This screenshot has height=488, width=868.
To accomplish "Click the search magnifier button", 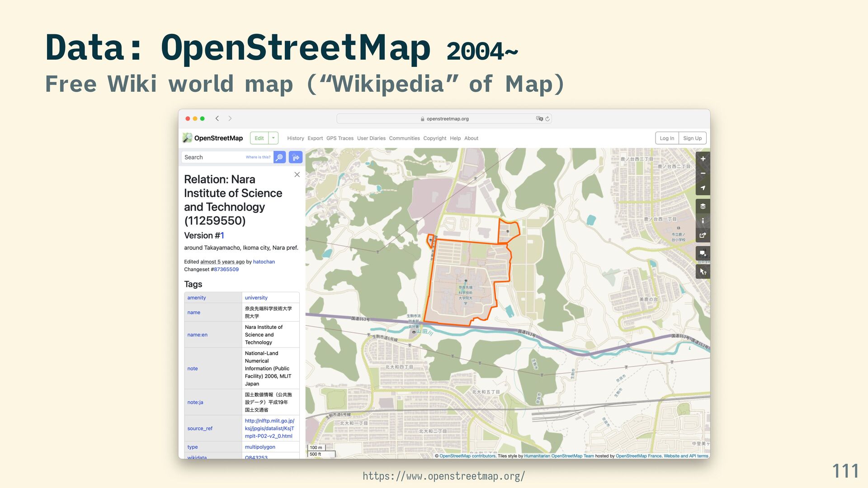I will pos(279,157).
